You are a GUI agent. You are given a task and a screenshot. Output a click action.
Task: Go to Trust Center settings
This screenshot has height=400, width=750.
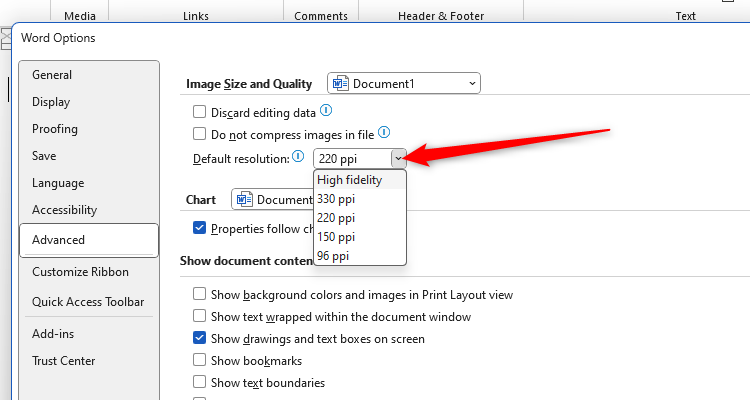64,361
